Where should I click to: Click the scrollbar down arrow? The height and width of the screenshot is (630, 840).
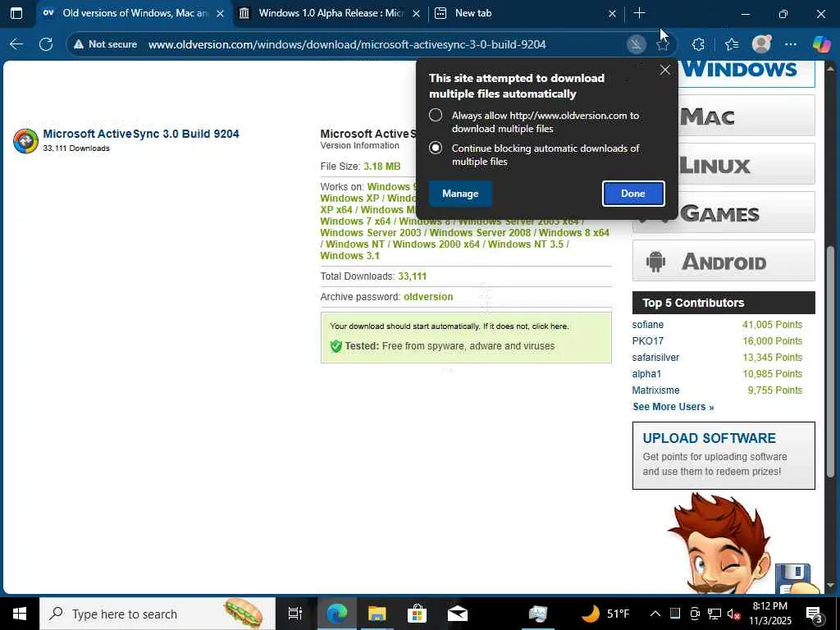[830, 586]
